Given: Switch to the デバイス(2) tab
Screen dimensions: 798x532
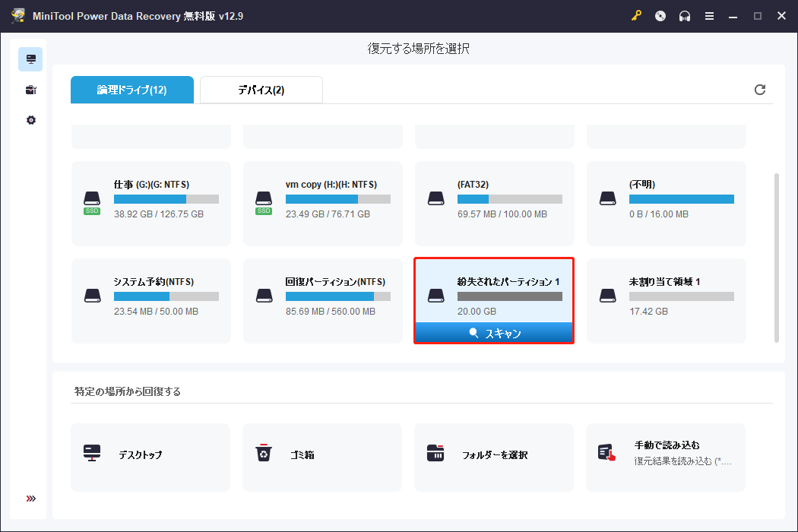Looking at the screenshot, I should (x=261, y=90).
